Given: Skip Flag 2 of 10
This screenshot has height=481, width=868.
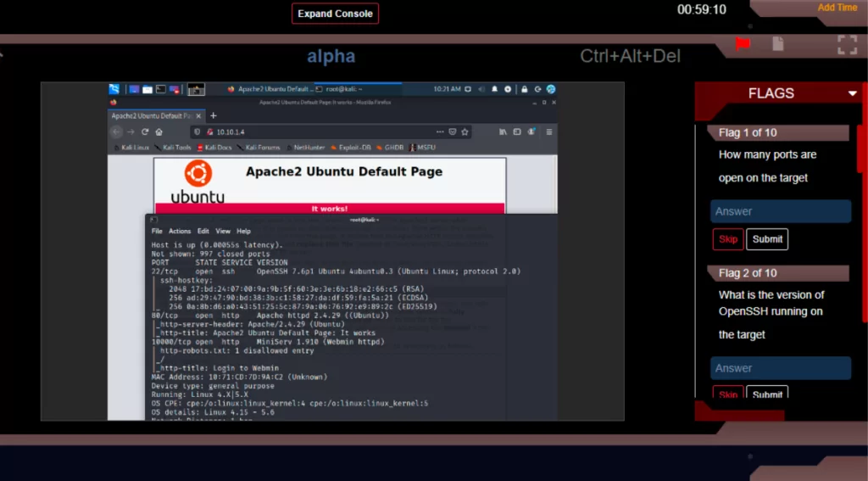Looking at the screenshot, I should tap(728, 393).
